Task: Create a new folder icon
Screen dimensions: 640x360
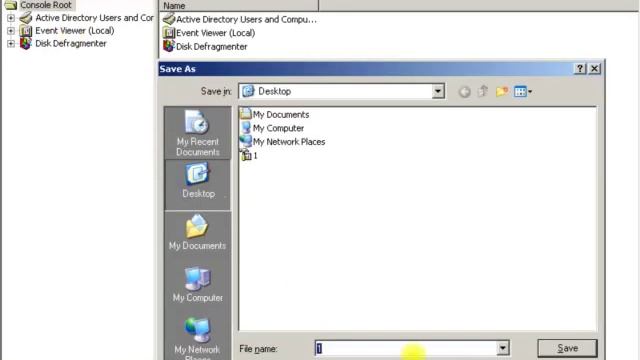Action: point(502,91)
